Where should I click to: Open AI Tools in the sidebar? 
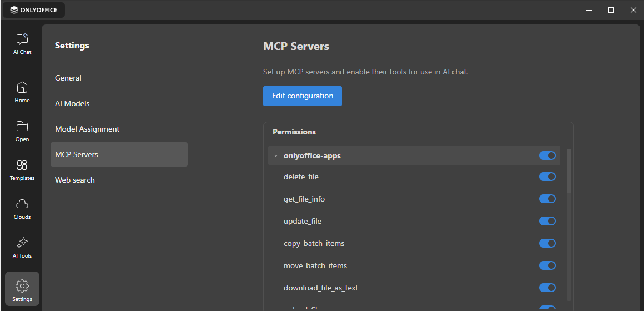[x=22, y=248]
